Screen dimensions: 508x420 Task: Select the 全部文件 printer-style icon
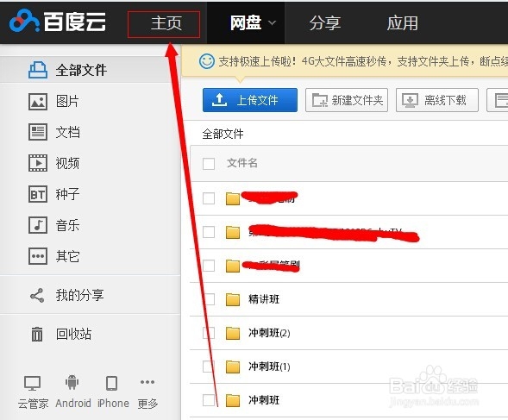tap(38, 70)
